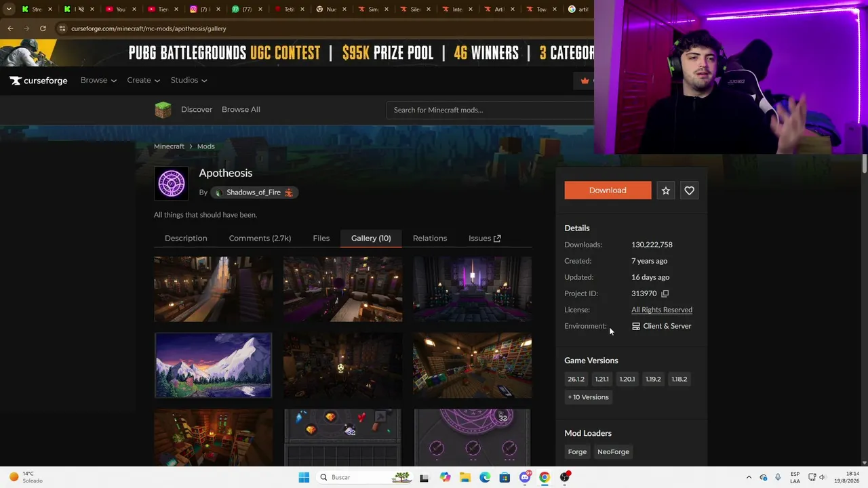Select game version 1.19.2 tag
This screenshot has width=868, height=488.
pyautogui.click(x=653, y=380)
